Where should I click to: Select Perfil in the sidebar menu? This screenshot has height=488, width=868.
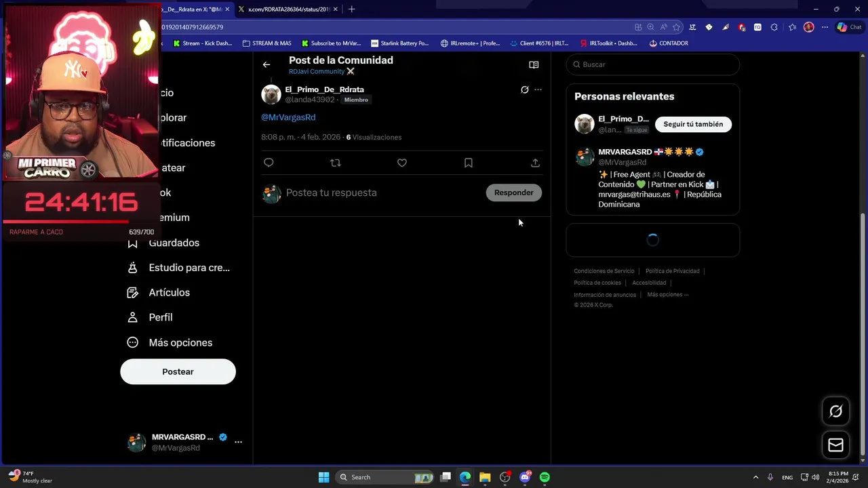coord(161,317)
